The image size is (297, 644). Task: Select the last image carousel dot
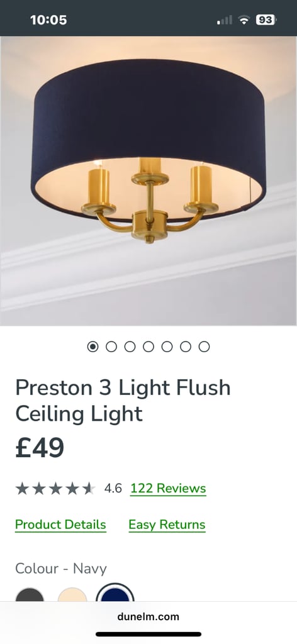[204, 347]
